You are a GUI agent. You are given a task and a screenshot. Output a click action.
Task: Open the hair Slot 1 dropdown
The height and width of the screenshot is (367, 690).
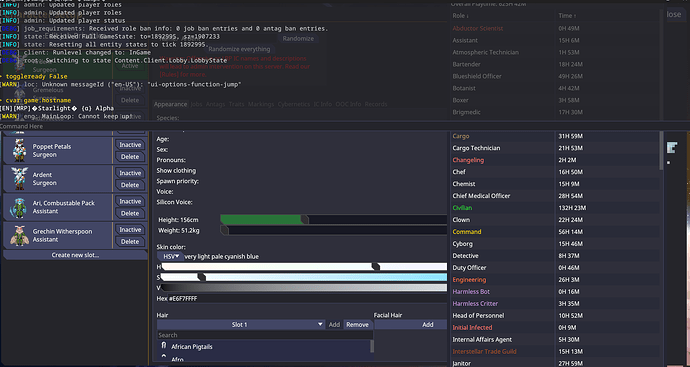pyautogui.click(x=241, y=324)
